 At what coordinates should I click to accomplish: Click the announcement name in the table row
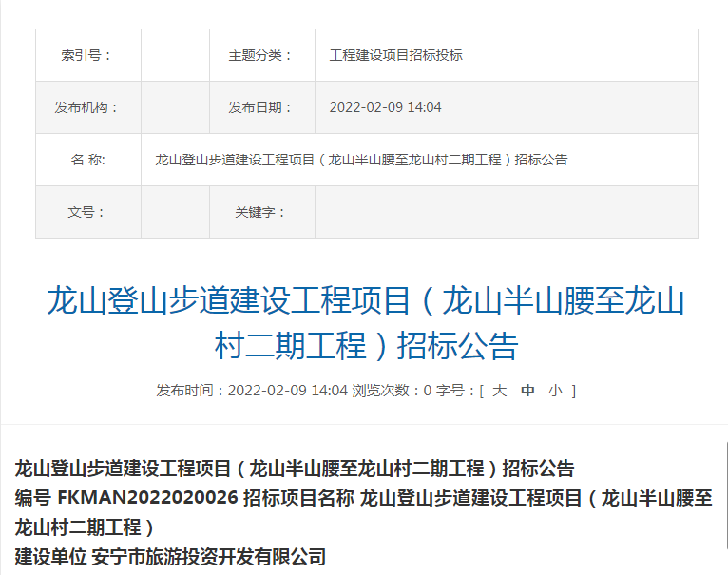click(361, 160)
